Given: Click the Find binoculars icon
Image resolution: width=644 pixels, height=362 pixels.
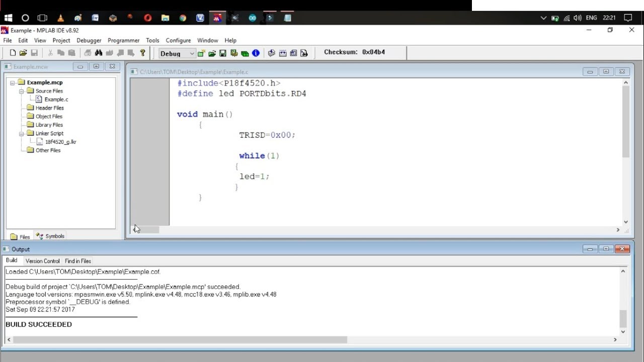Looking at the screenshot, I should click(99, 53).
